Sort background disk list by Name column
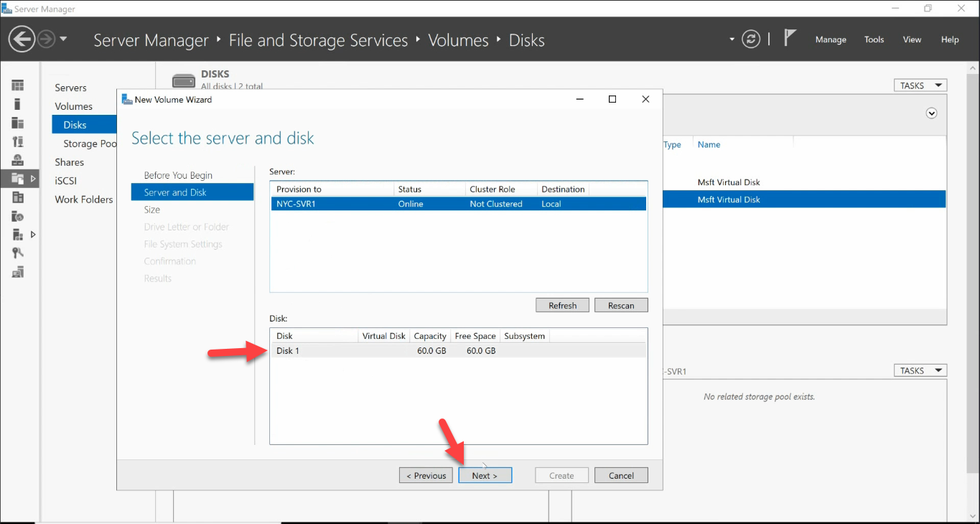The image size is (980, 524). [x=709, y=144]
